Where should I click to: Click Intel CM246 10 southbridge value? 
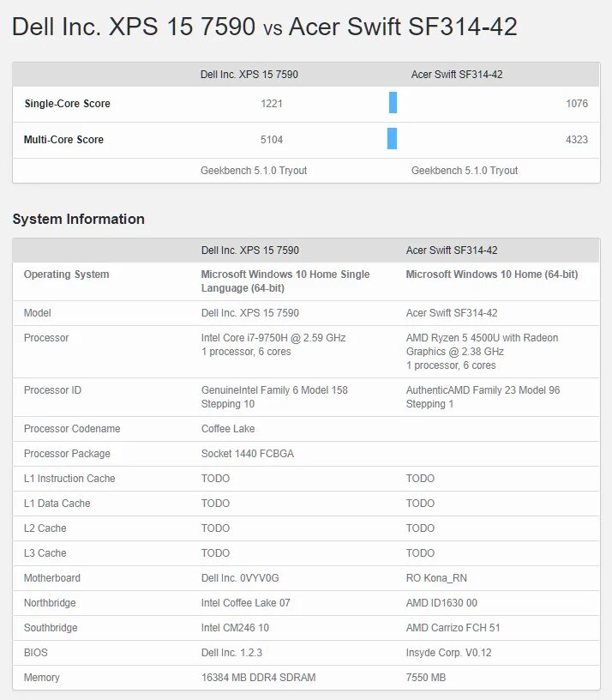[235, 628]
